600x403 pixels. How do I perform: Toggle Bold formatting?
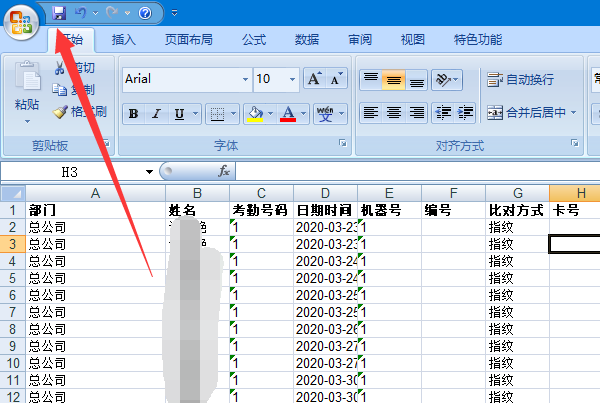click(x=134, y=114)
